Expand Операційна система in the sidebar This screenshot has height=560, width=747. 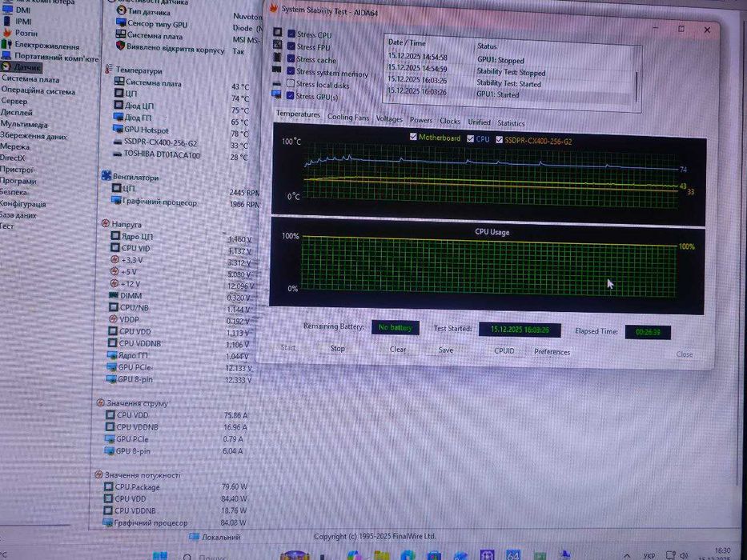[x=38, y=90]
